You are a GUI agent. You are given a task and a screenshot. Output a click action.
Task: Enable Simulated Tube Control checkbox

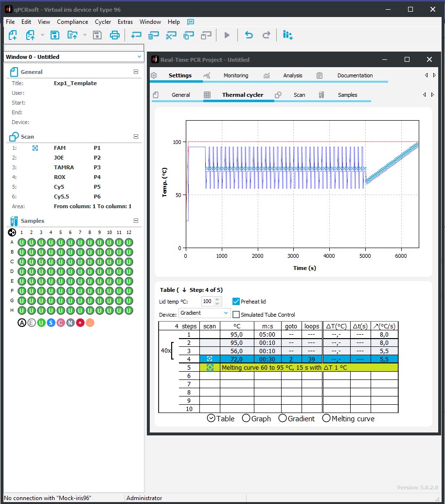236,315
